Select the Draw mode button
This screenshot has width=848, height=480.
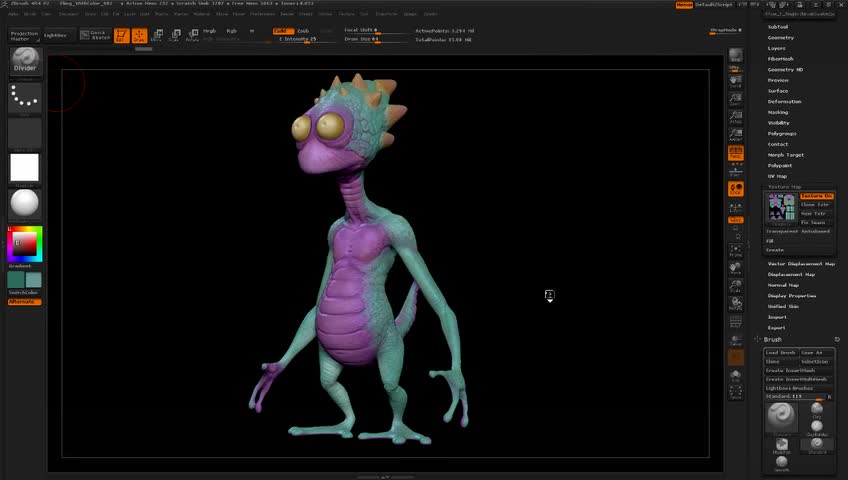[139, 36]
